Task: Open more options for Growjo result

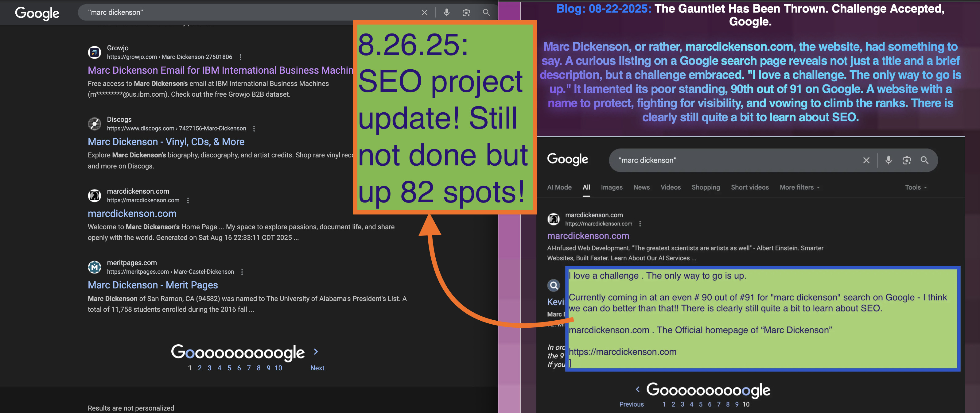Action: 240,57
